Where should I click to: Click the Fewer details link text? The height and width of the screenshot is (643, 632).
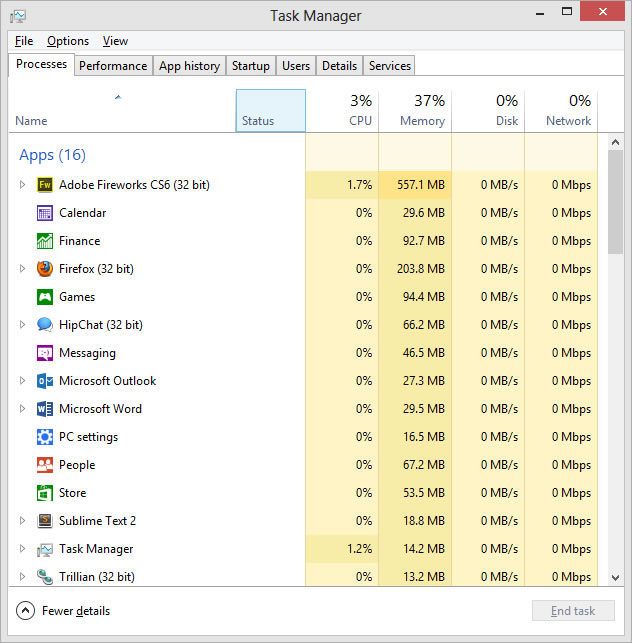tap(76, 611)
